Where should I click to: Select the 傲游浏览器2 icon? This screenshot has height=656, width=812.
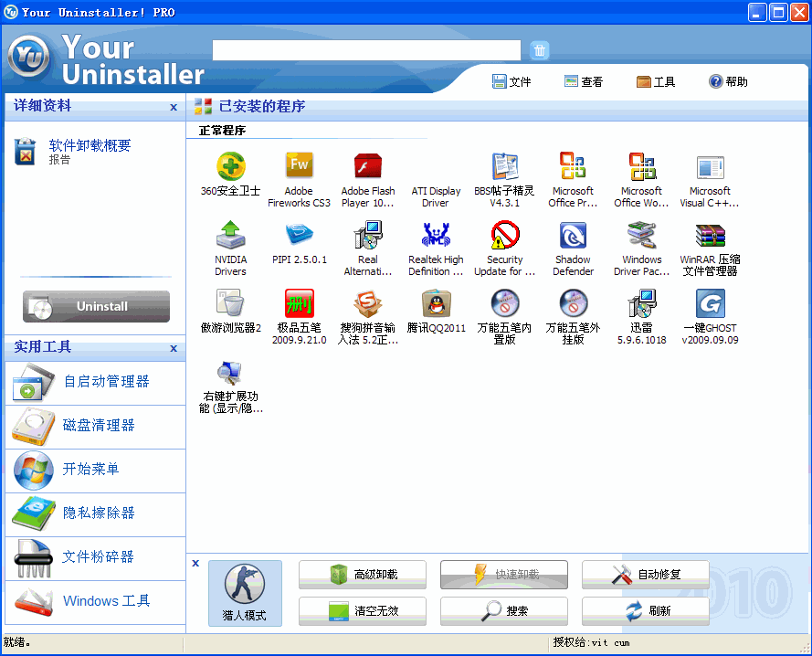[230, 303]
